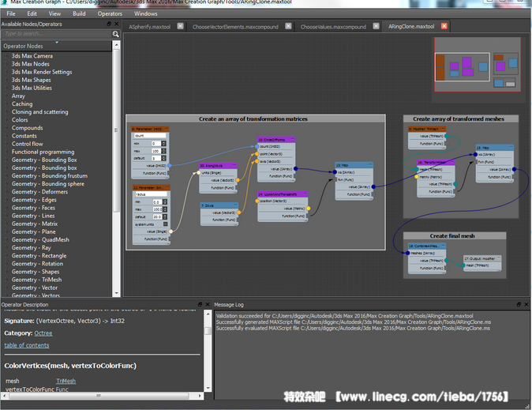Click axis (Vector3) input port on CircleOfPoints
The height and width of the screenshot is (410, 532).
click(x=257, y=161)
